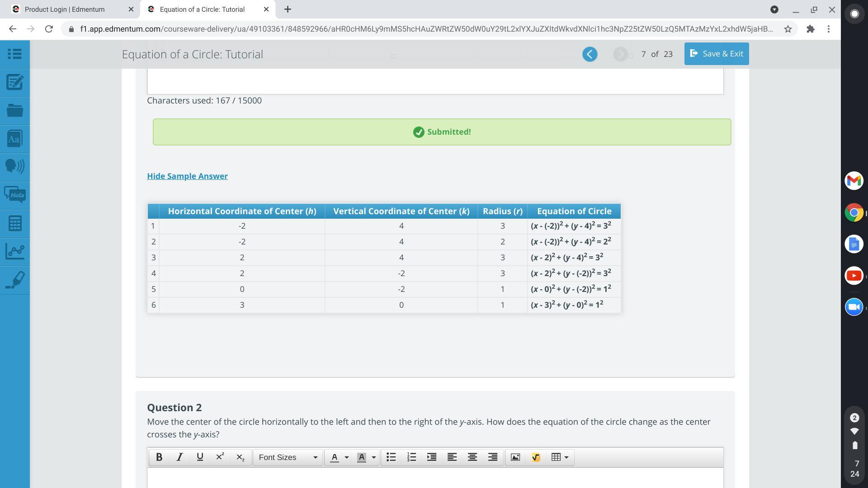
Task: Open the table of contents list icon
Action: (14, 54)
